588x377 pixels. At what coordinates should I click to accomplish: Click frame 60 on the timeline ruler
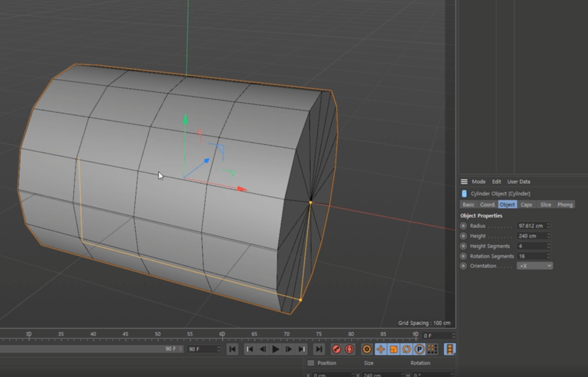[x=222, y=334]
